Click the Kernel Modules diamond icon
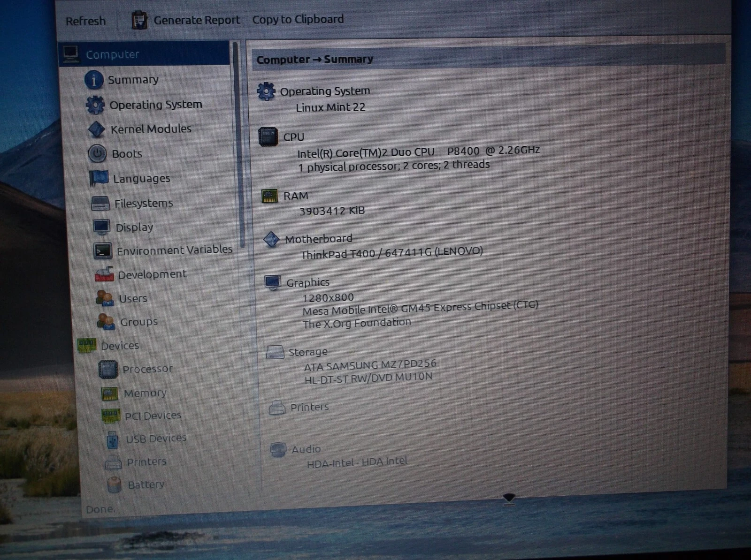 [97, 129]
